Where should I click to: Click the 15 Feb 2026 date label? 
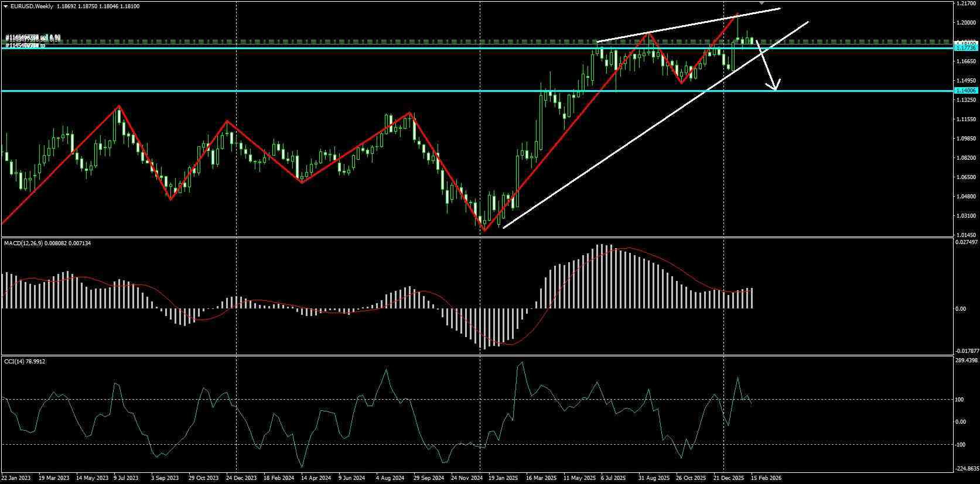point(767,478)
